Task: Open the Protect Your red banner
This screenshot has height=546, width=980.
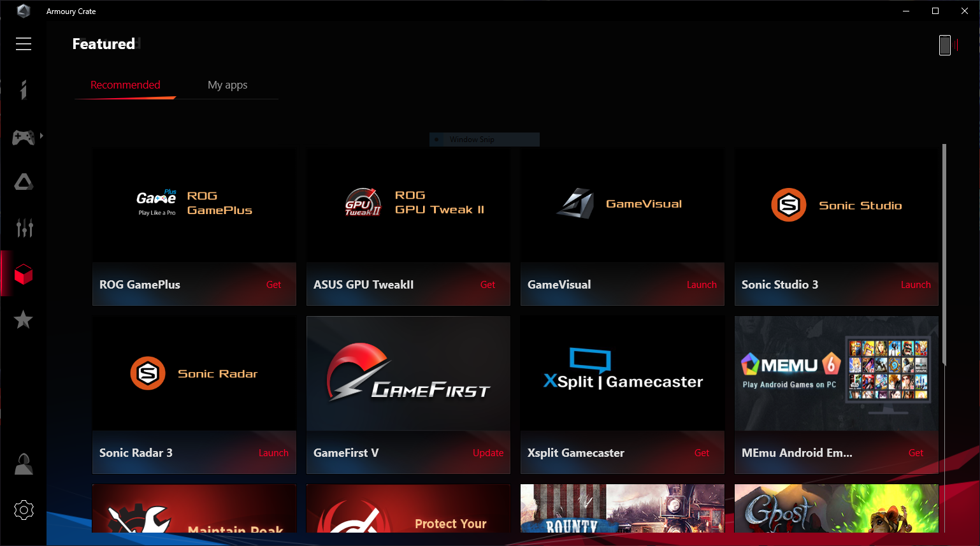Action: pos(408,508)
